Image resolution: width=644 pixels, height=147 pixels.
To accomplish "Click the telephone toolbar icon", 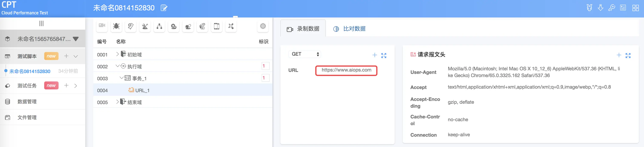I will [202, 26].
